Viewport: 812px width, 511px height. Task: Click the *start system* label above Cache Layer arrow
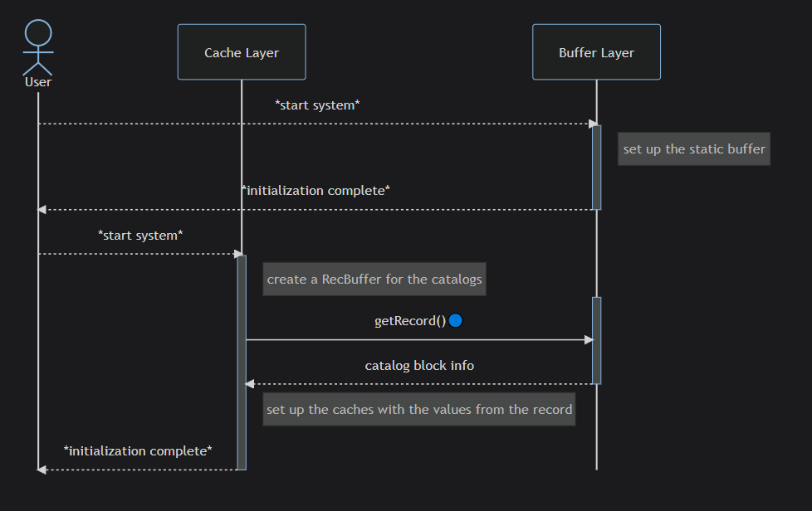pyautogui.click(x=140, y=236)
